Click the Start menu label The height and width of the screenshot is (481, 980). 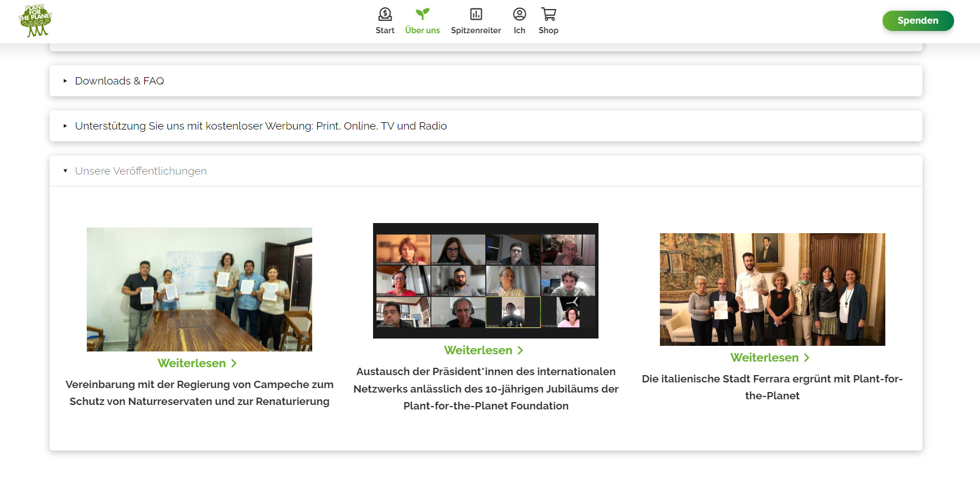tap(385, 30)
